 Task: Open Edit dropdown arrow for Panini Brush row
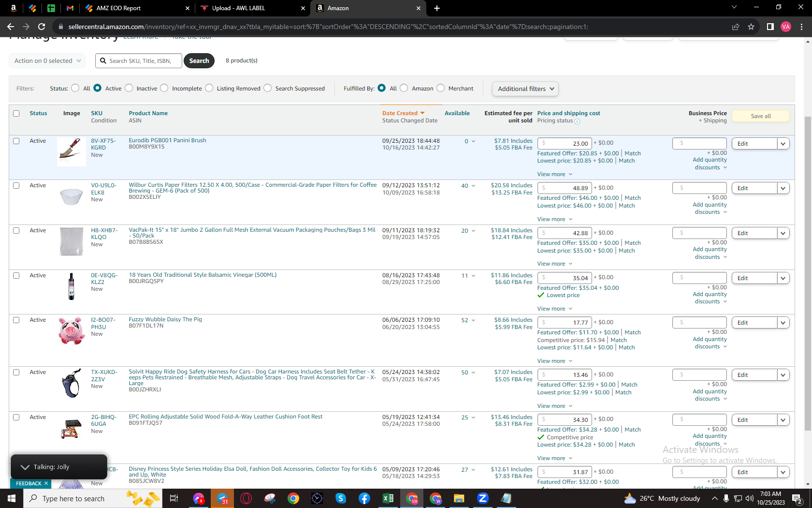tap(783, 144)
